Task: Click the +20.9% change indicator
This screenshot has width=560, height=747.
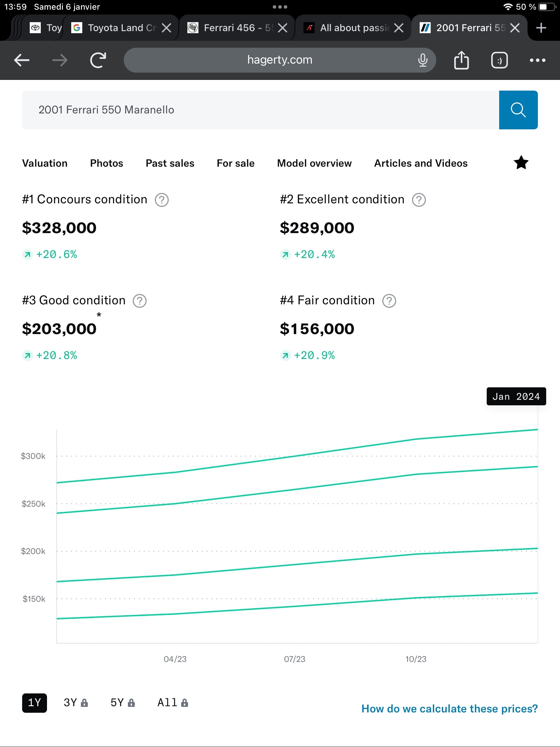Action: pyautogui.click(x=308, y=356)
